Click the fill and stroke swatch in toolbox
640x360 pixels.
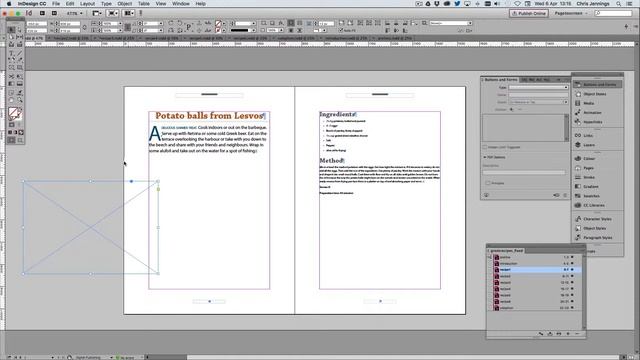click(15, 113)
